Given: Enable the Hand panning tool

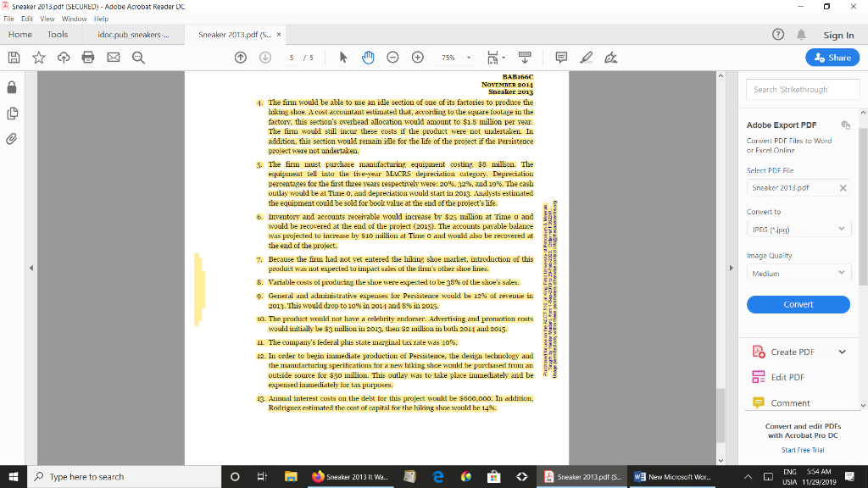Looking at the screenshot, I should [368, 57].
